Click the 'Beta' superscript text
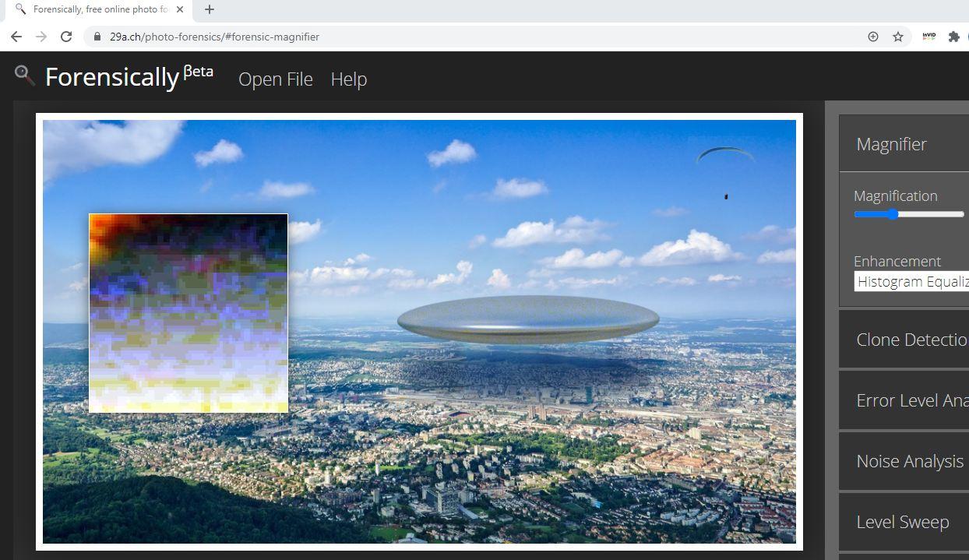 click(x=198, y=71)
